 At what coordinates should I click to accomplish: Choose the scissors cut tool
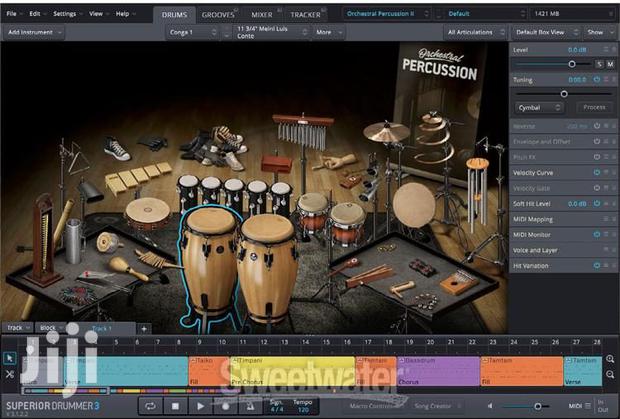coord(9,374)
